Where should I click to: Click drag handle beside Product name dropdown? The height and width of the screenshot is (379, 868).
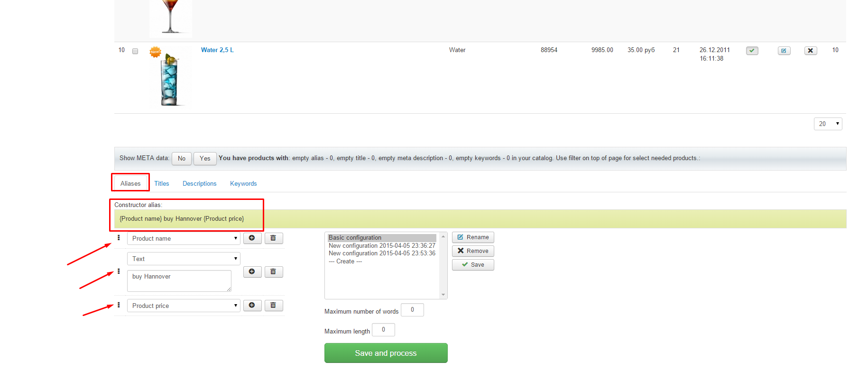pyautogui.click(x=119, y=238)
